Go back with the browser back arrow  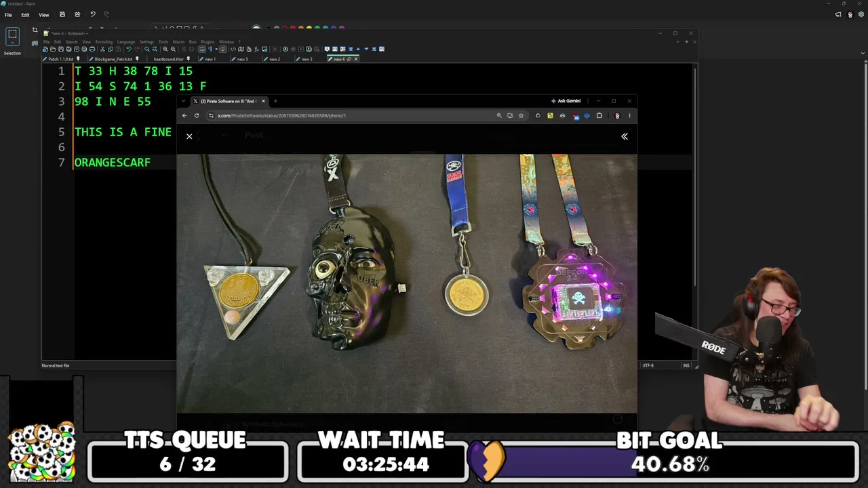pos(184,115)
